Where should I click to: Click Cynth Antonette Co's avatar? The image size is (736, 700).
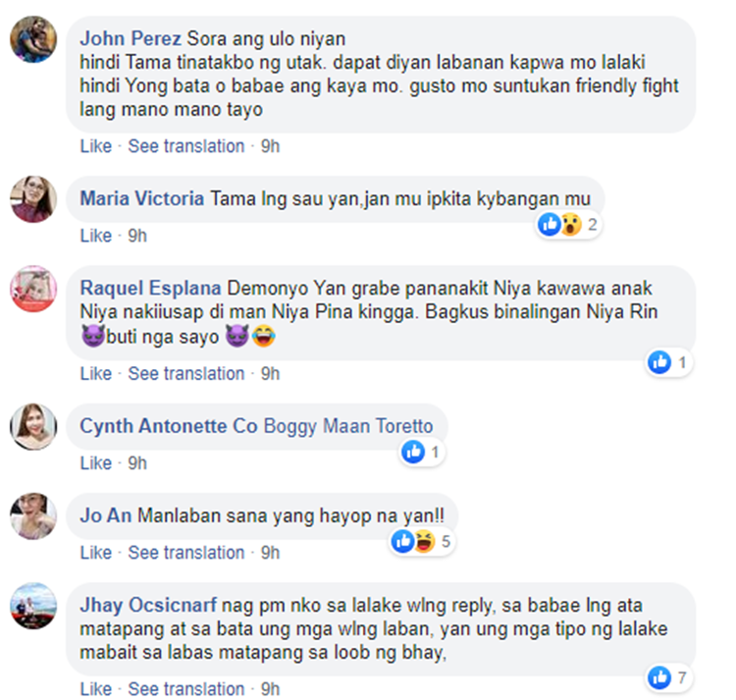click(x=33, y=427)
